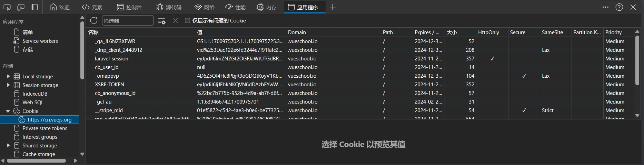Close the DevTools panel

pyautogui.click(x=633, y=7)
